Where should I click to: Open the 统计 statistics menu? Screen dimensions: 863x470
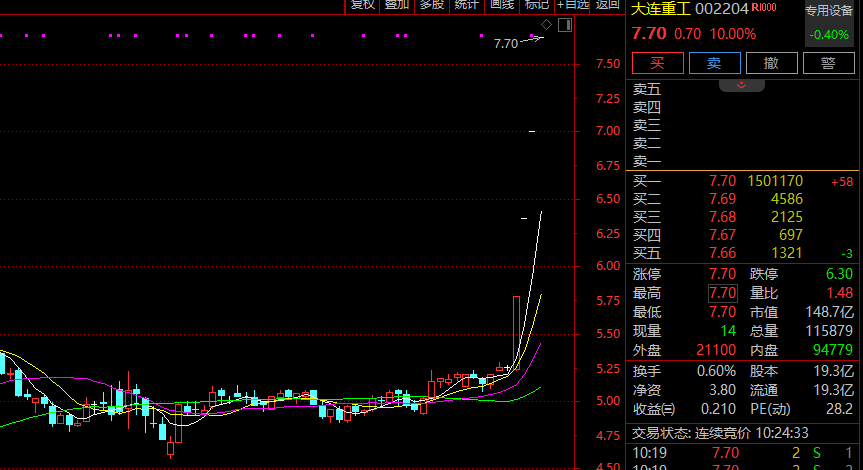click(x=466, y=5)
